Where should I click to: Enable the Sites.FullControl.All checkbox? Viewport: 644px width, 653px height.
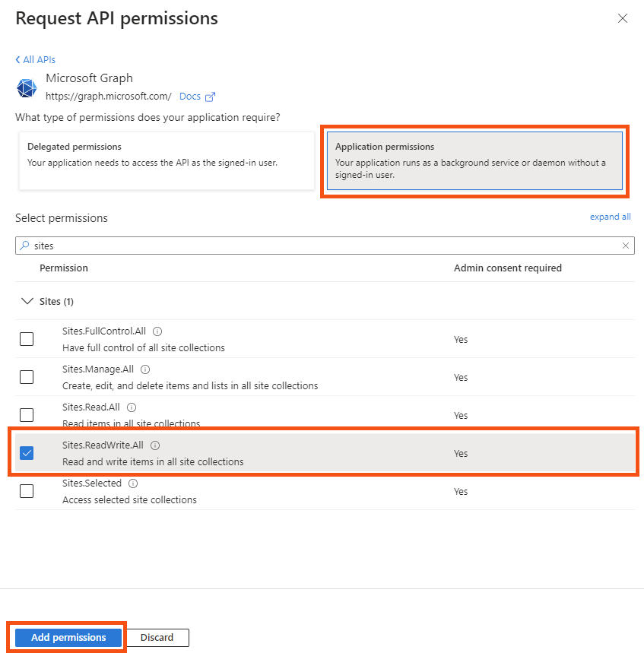tap(27, 339)
